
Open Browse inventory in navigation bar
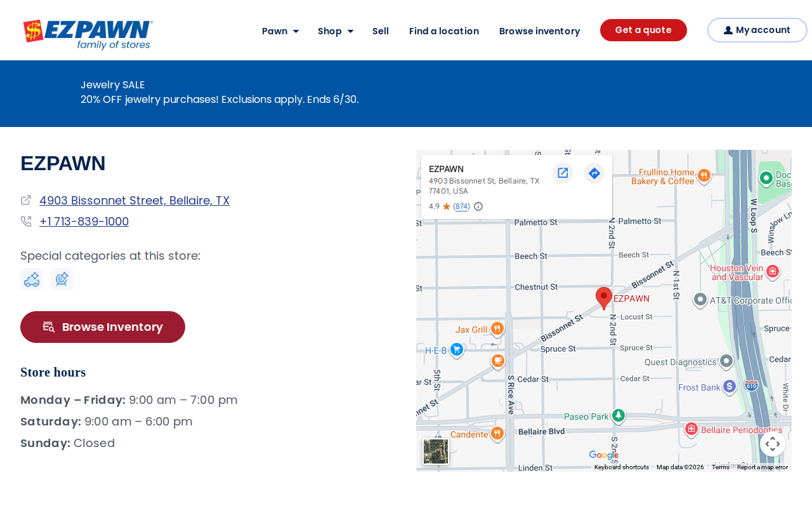tap(539, 31)
